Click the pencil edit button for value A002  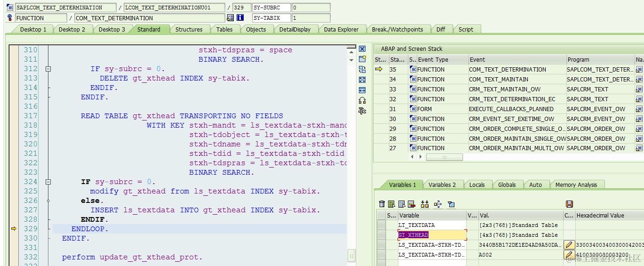(569, 255)
